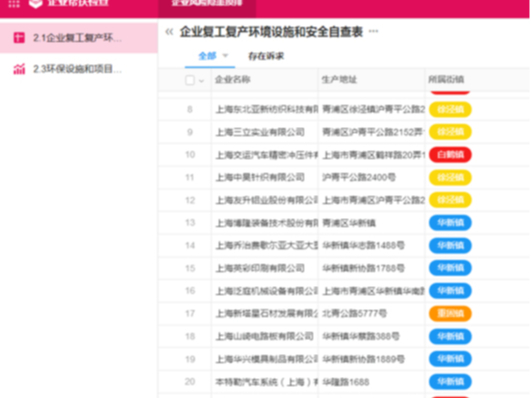Screen dimensions: 531x398
Task: Click the yellow town tag in row 8
Action: pos(450,109)
